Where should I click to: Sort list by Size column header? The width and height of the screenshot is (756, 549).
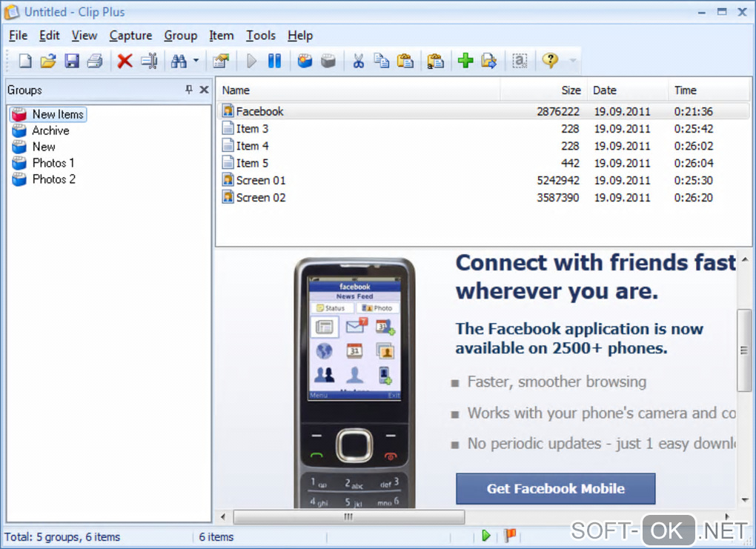543,90
